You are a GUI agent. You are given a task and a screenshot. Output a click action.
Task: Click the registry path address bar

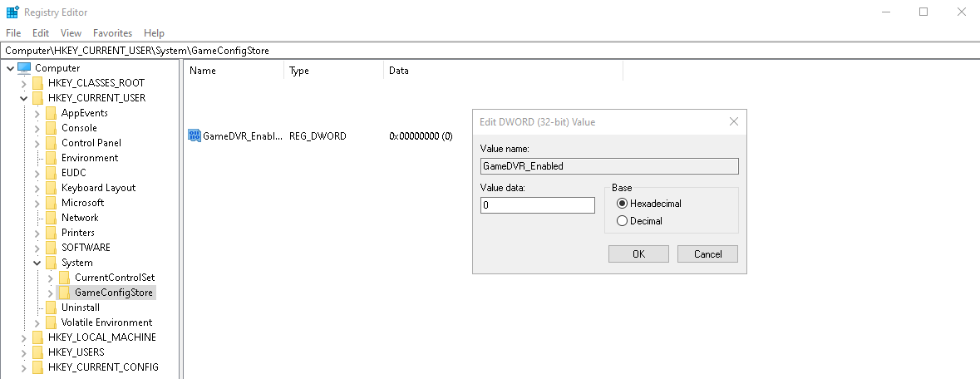pos(490,51)
